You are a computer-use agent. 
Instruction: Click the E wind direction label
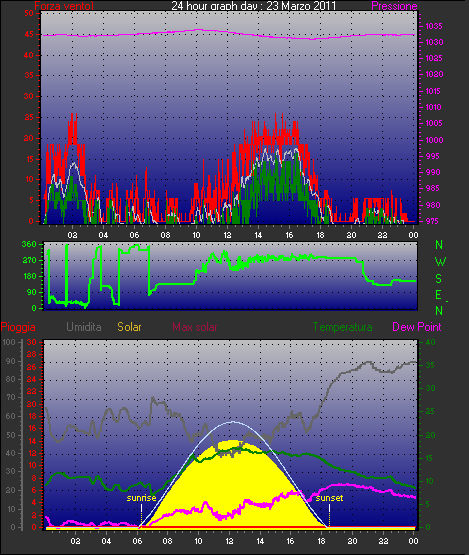pos(438,295)
